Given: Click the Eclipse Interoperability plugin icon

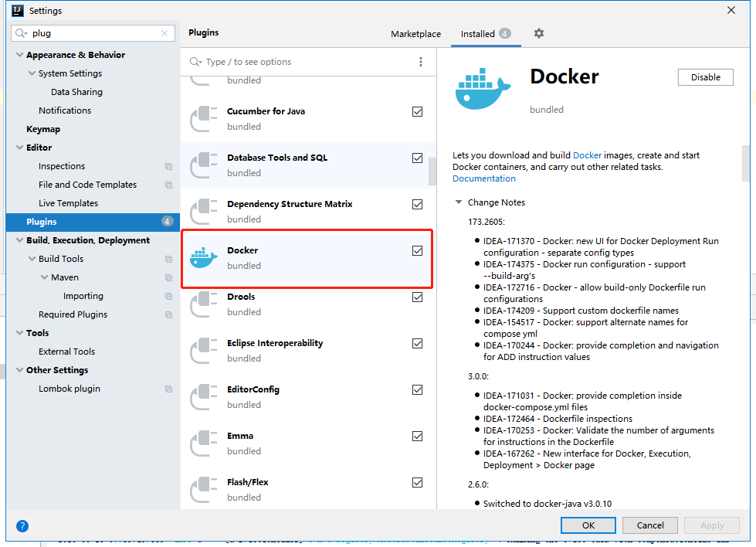Looking at the screenshot, I should 203,350.
